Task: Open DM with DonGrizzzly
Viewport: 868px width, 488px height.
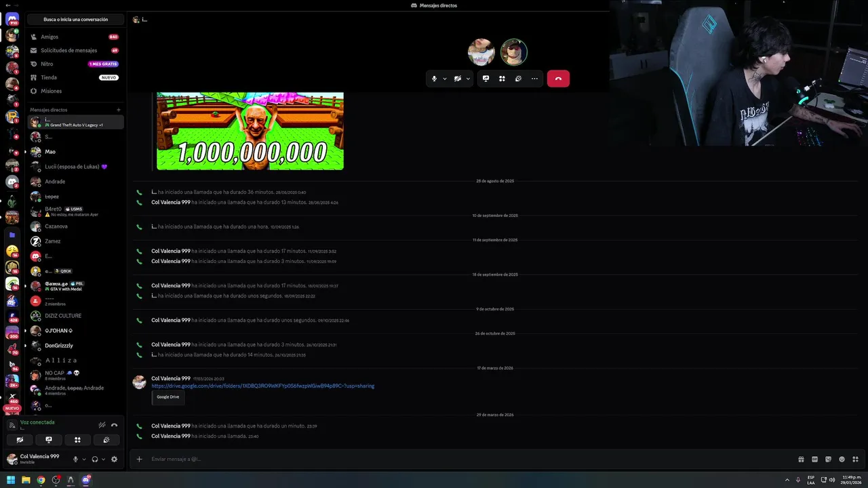Action: (x=75, y=346)
